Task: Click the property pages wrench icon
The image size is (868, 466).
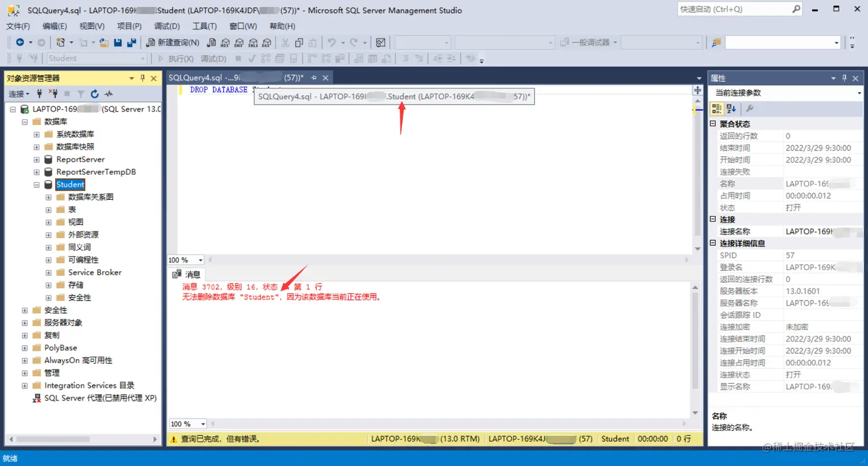Action: (x=749, y=109)
